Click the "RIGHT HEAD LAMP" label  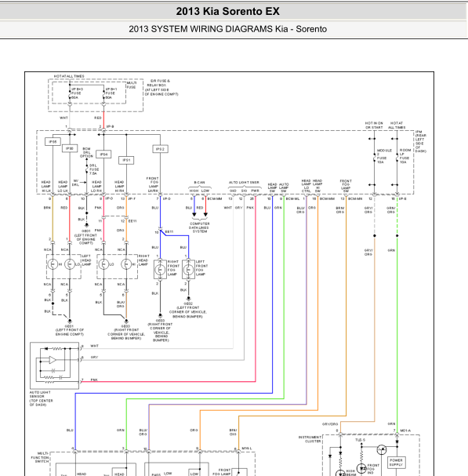coord(143,260)
